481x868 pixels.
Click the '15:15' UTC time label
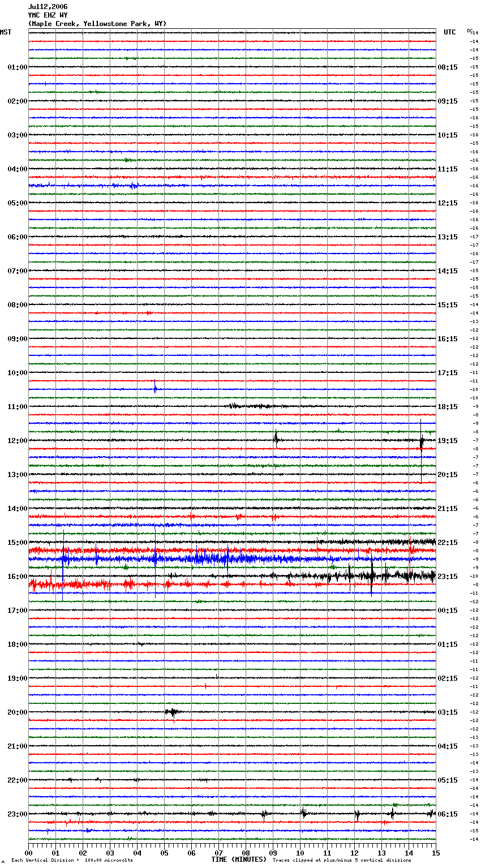(x=448, y=305)
